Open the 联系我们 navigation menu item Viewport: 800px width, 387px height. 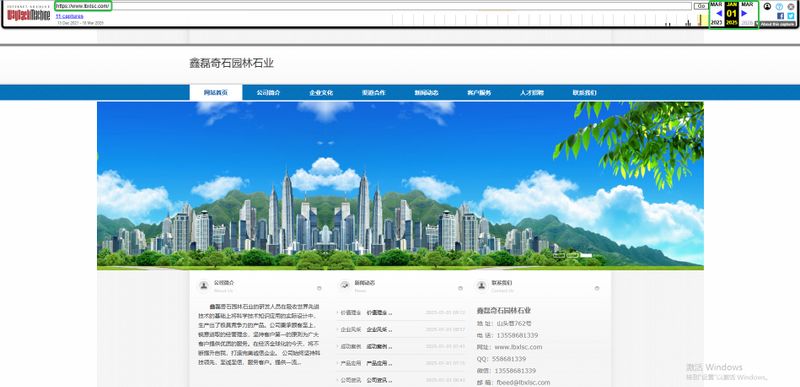tap(585, 93)
